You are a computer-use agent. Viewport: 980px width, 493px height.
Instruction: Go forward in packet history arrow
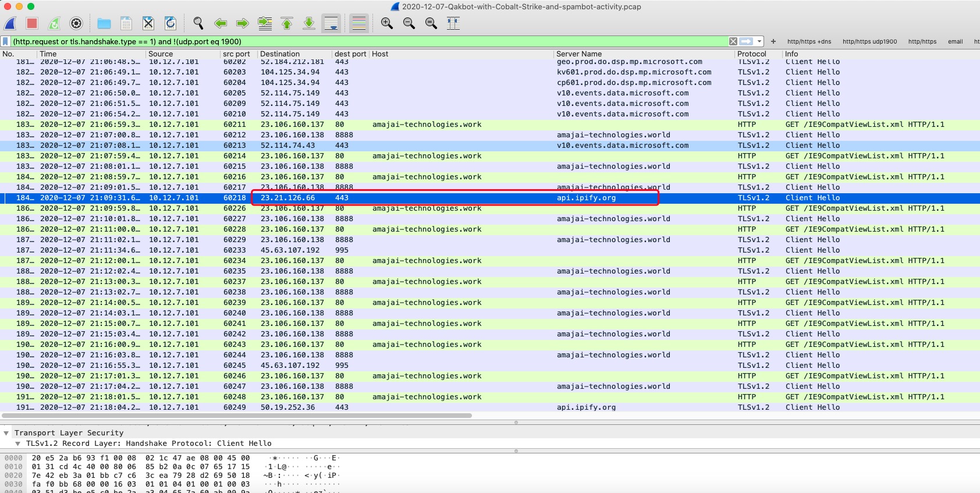(243, 23)
